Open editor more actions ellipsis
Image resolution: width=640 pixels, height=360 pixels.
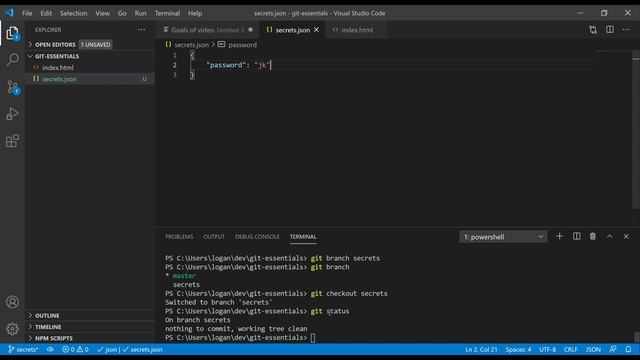(x=626, y=29)
